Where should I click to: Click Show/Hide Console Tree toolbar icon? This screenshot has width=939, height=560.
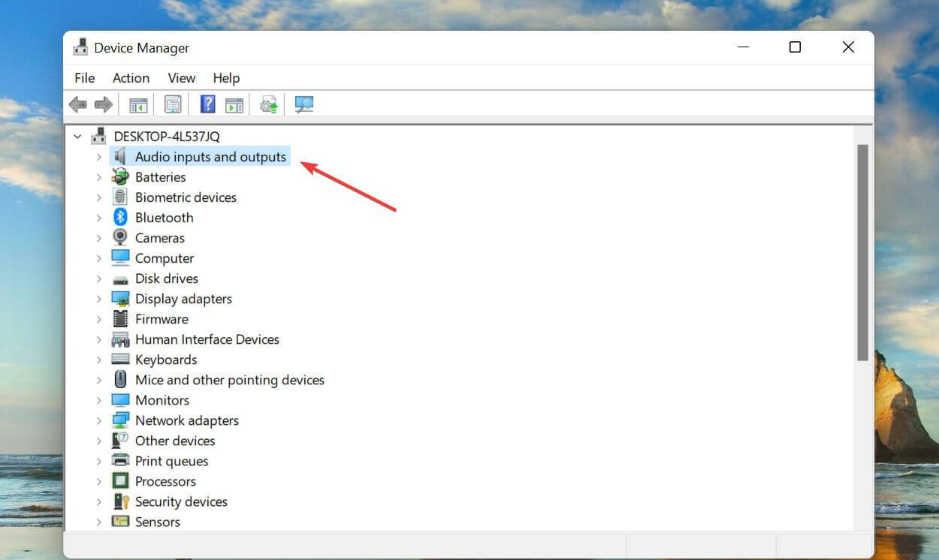tap(138, 104)
